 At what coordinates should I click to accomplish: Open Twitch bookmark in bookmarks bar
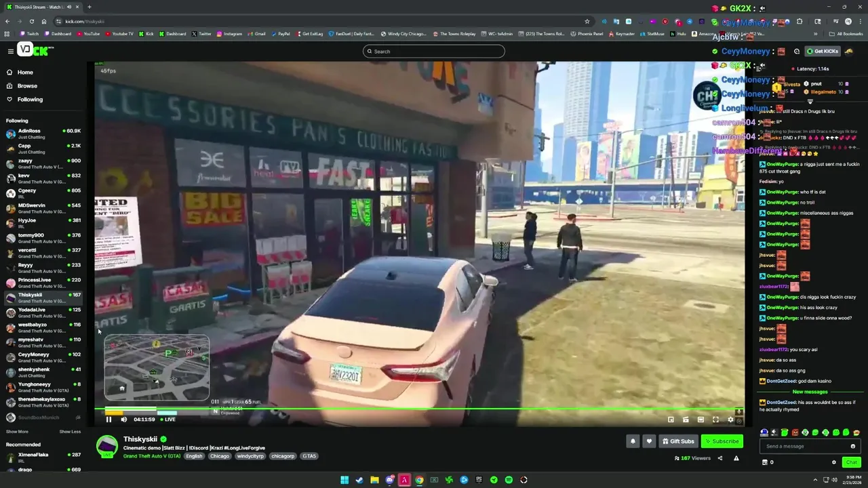(29, 34)
